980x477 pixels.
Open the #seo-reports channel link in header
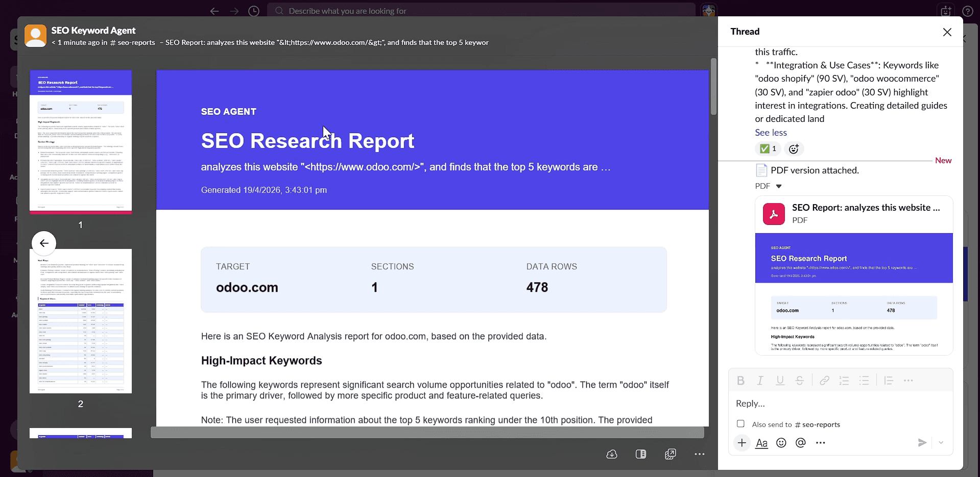tap(133, 43)
